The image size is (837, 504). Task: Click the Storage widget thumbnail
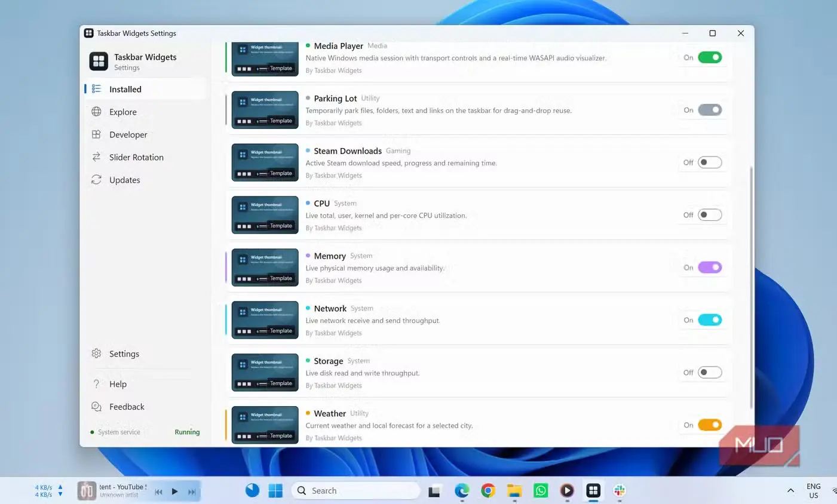click(265, 373)
